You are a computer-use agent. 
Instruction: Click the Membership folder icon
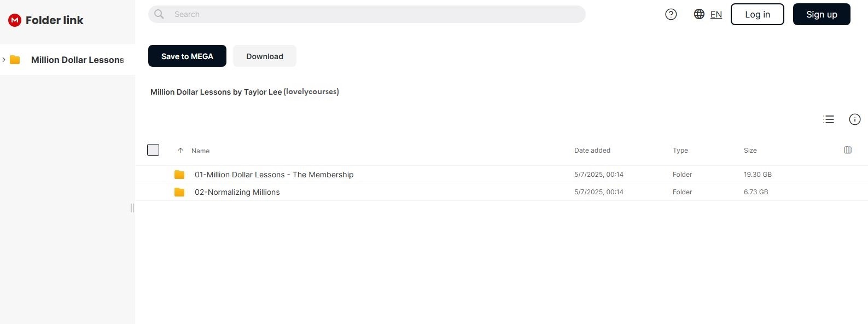(179, 175)
